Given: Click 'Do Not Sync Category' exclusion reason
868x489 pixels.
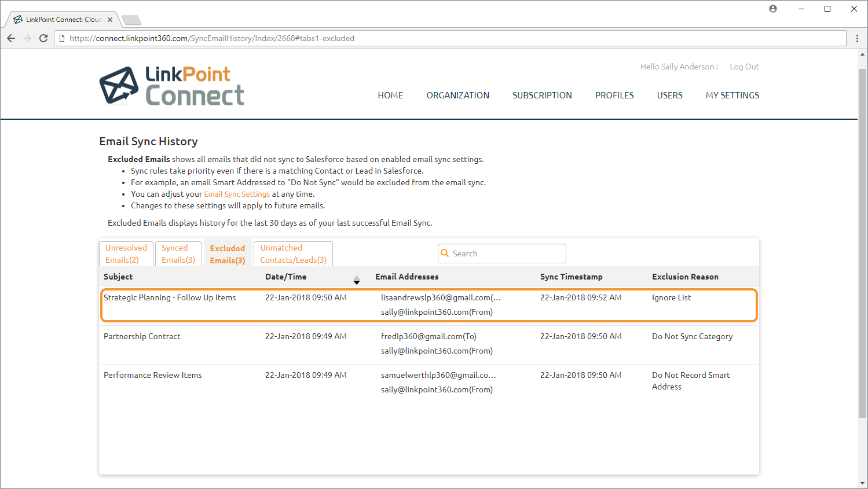Looking at the screenshot, I should pyautogui.click(x=692, y=336).
